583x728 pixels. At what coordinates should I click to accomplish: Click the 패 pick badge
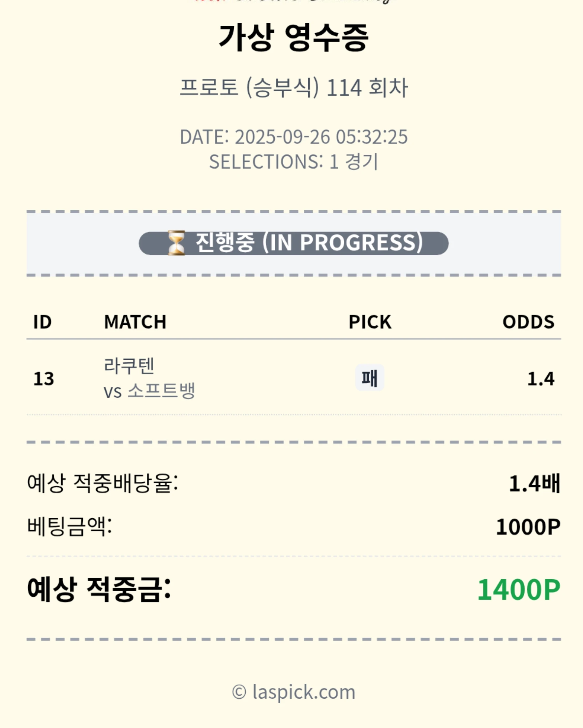369,378
